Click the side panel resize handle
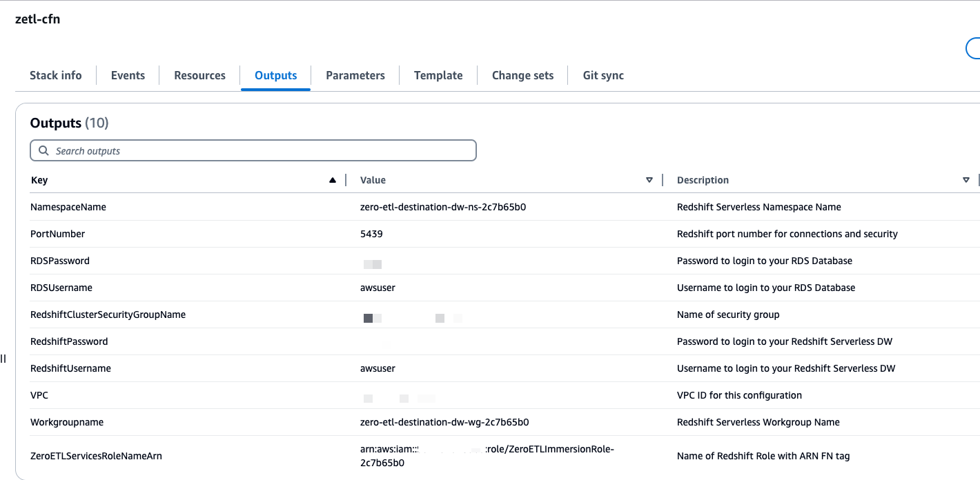Screen dimensions: 980x480 (3, 359)
